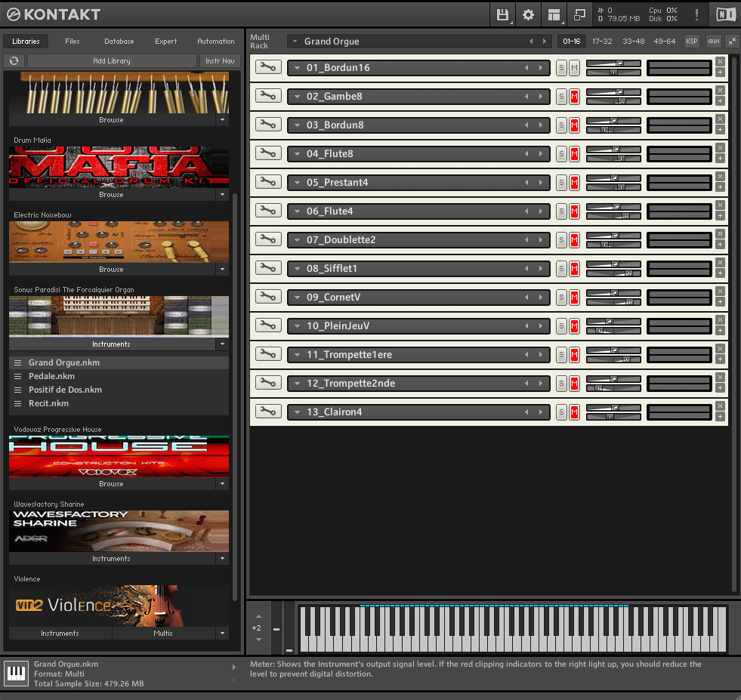The height and width of the screenshot is (700, 741).
Task: Open Drum Mafia library options arrow
Action: pyautogui.click(x=222, y=194)
